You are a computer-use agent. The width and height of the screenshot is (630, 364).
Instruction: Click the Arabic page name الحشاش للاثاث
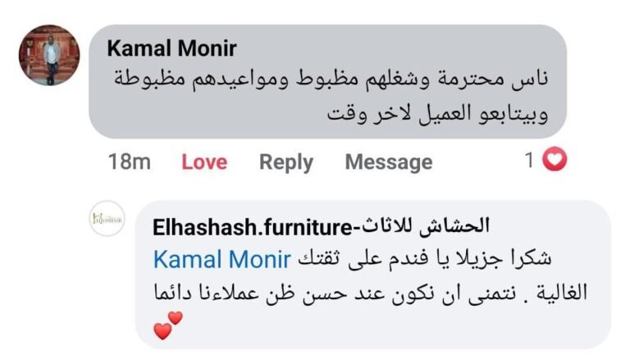[425, 225]
